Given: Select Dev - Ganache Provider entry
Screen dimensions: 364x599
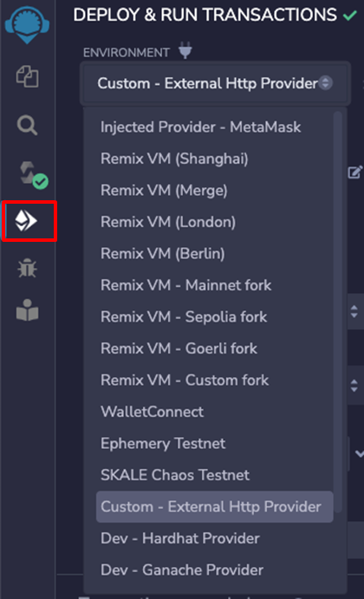Looking at the screenshot, I should pyautogui.click(x=182, y=570).
